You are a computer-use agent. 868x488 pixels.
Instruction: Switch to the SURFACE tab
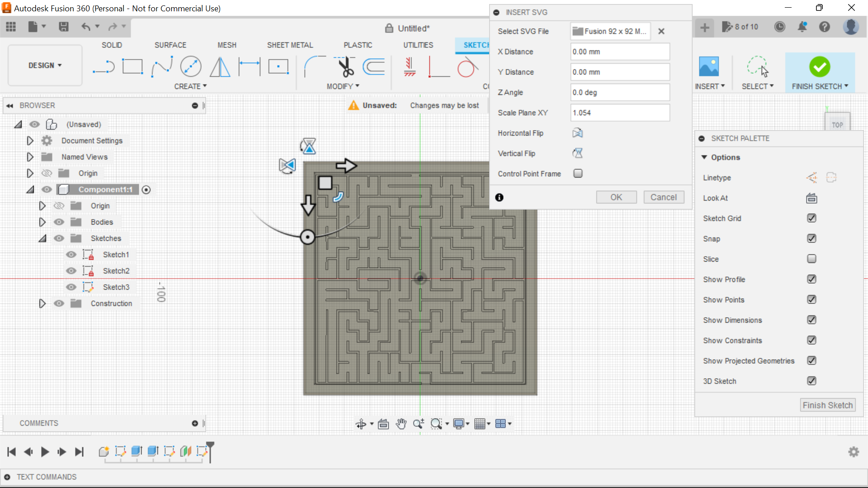coord(170,45)
